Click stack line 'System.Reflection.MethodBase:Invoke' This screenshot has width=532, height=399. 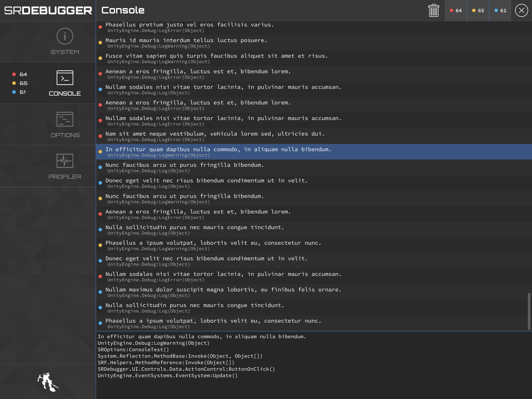(180, 356)
